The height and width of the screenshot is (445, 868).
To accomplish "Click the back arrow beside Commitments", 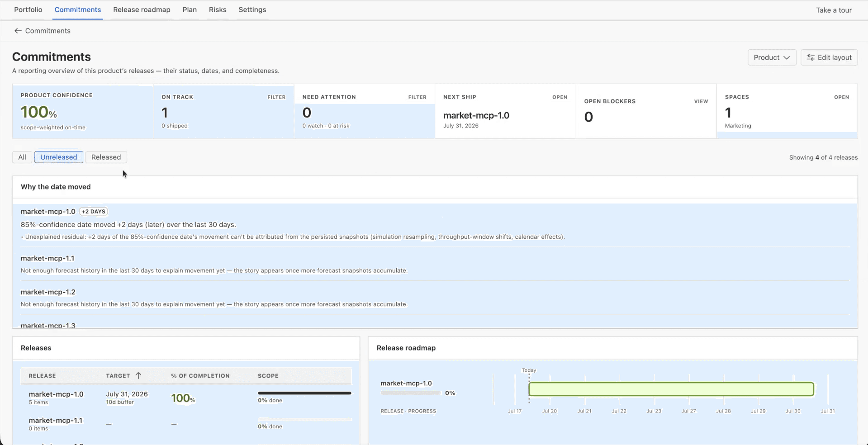I will [18, 31].
